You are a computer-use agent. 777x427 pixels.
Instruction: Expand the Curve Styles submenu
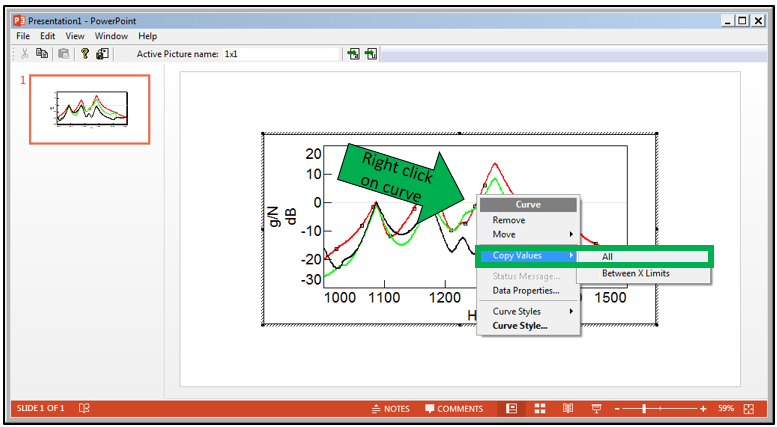coord(528,312)
